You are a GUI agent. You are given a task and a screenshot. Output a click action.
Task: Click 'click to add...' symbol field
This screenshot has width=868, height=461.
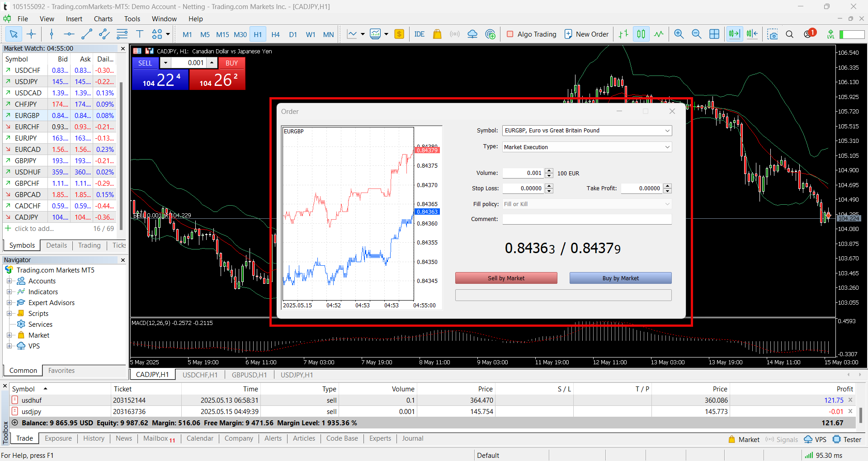pos(34,229)
